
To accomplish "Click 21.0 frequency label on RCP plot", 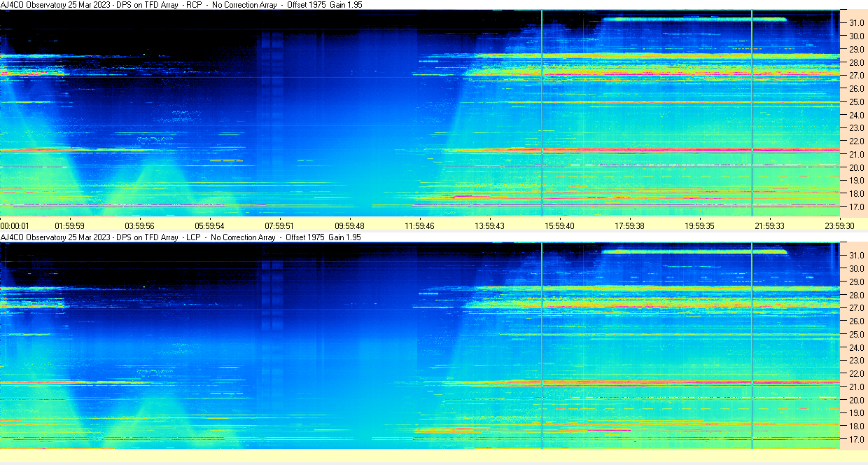I will tap(857, 154).
